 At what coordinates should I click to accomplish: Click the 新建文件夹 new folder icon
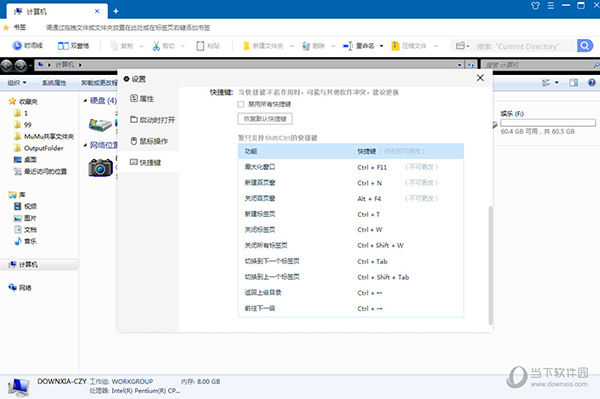[246, 46]
